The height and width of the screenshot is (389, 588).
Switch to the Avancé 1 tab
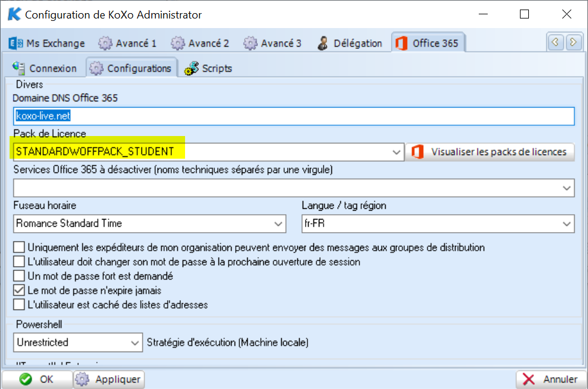[128, 44]
